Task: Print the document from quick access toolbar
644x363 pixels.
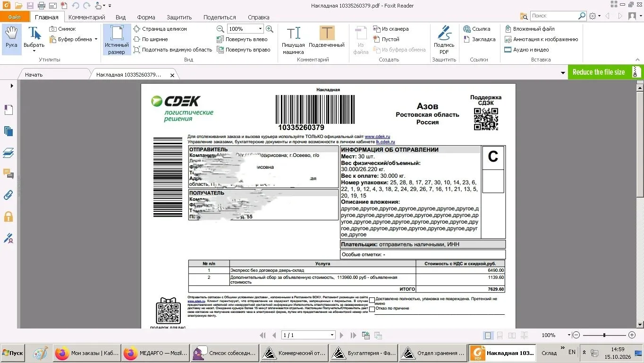Action: click(41, 6)
